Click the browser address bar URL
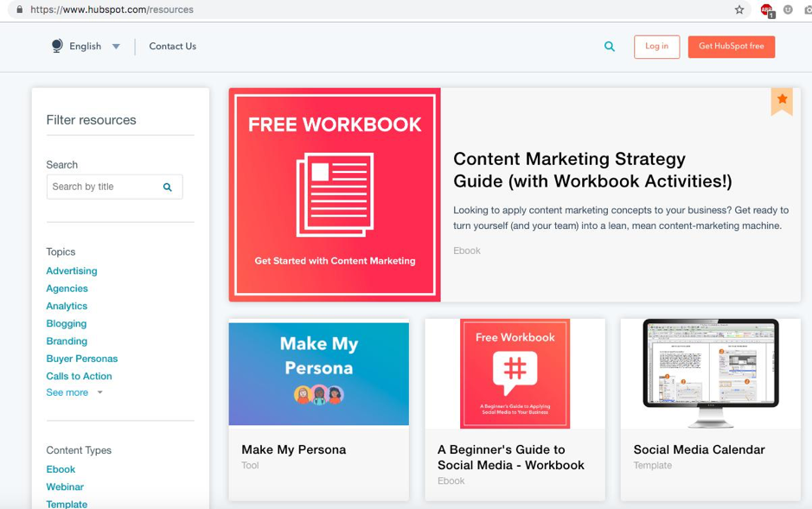The height and width of the screenshot is (509, 812). click(x=112, y=10)
